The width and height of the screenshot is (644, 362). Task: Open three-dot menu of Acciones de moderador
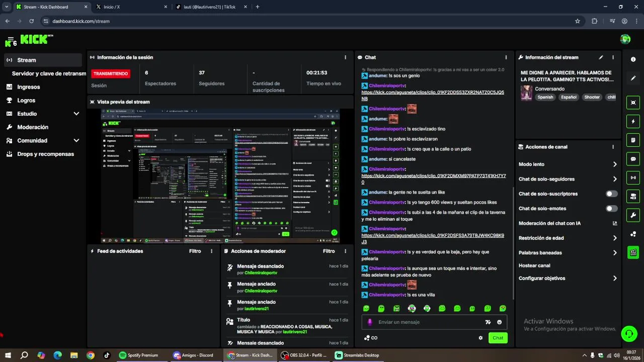[345, 251]
